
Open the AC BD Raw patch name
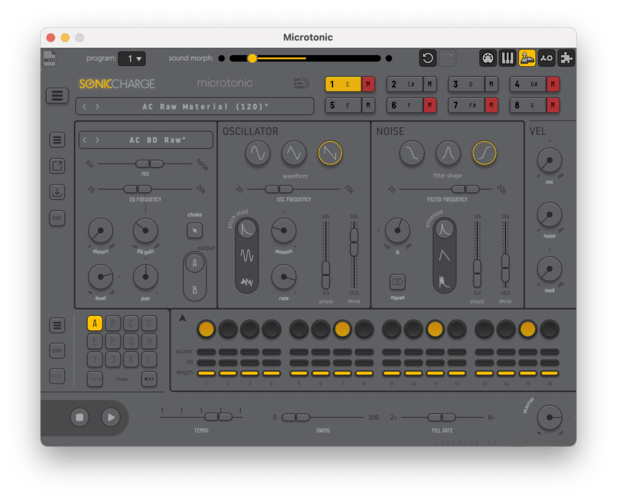pyautogui.click(x=158, y=140)
